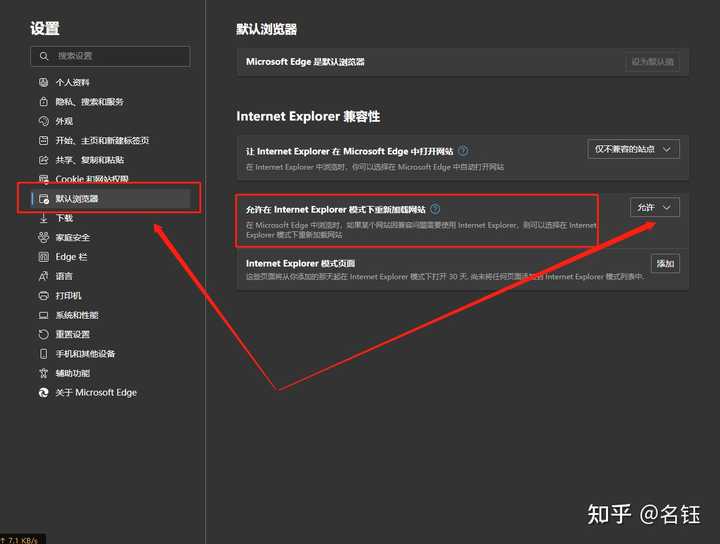
Task: Click the 打印机 printer icon
Action: click(43, 296)
